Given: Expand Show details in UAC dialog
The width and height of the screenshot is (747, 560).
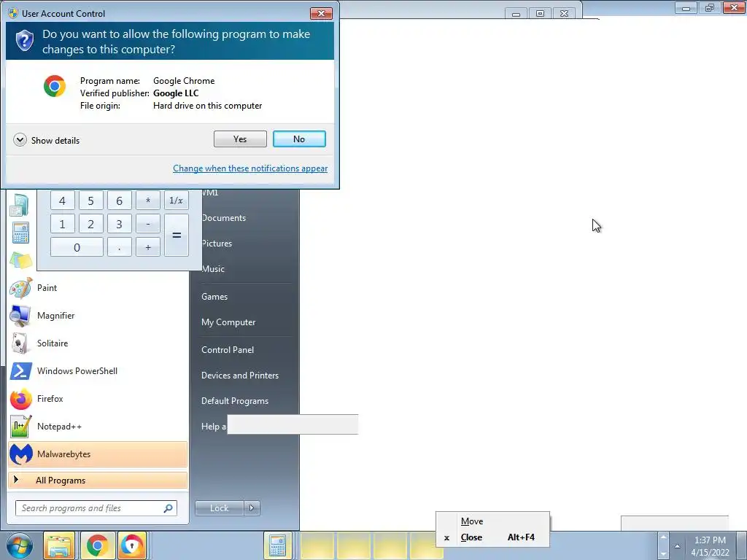Looking at the screenshot, I should pos(47,140).
